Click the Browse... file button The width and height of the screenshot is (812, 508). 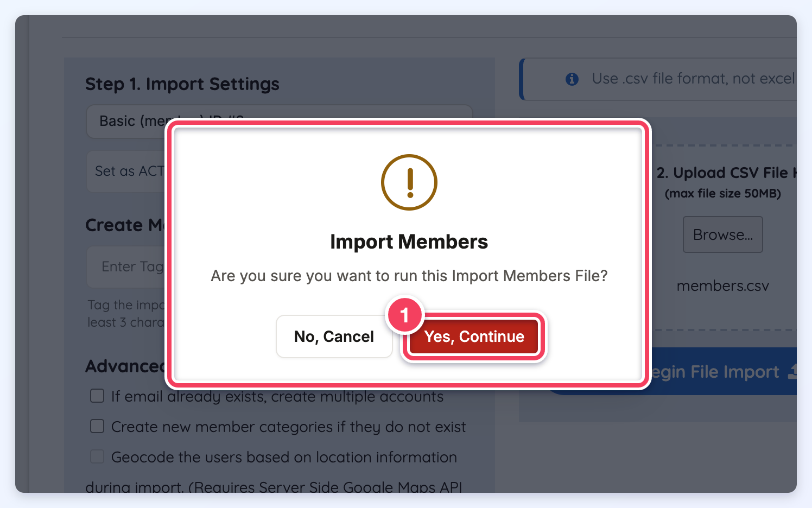(x=722, y=234)
